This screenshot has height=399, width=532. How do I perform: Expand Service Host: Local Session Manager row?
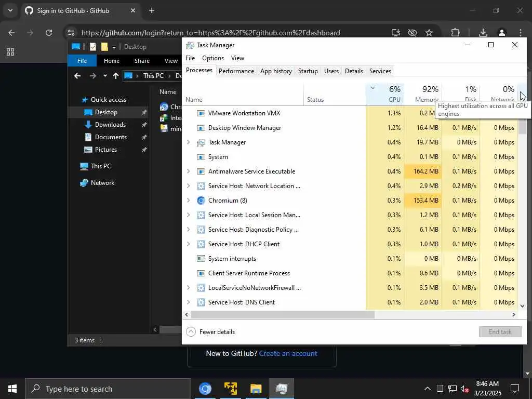click(x=188, y=215)
